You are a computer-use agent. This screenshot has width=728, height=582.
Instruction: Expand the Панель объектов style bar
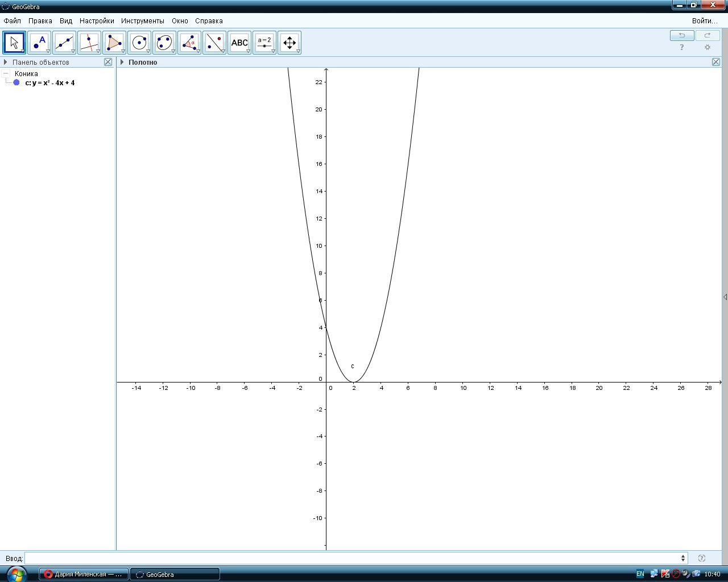tap(6, 62)
